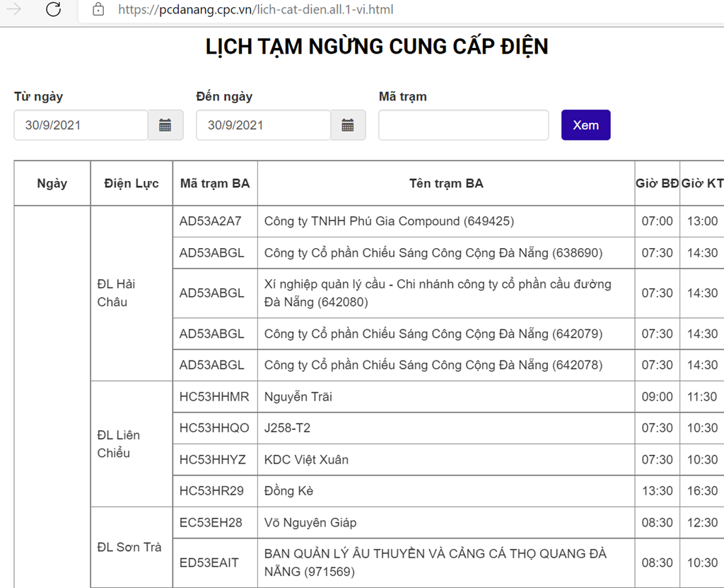Click end time 12:30 for Võ Nguyên Giáp

702,522
